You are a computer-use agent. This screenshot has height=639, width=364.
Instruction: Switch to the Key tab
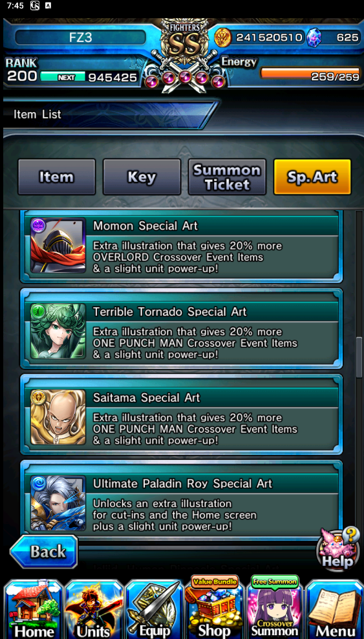click(142, 177)
